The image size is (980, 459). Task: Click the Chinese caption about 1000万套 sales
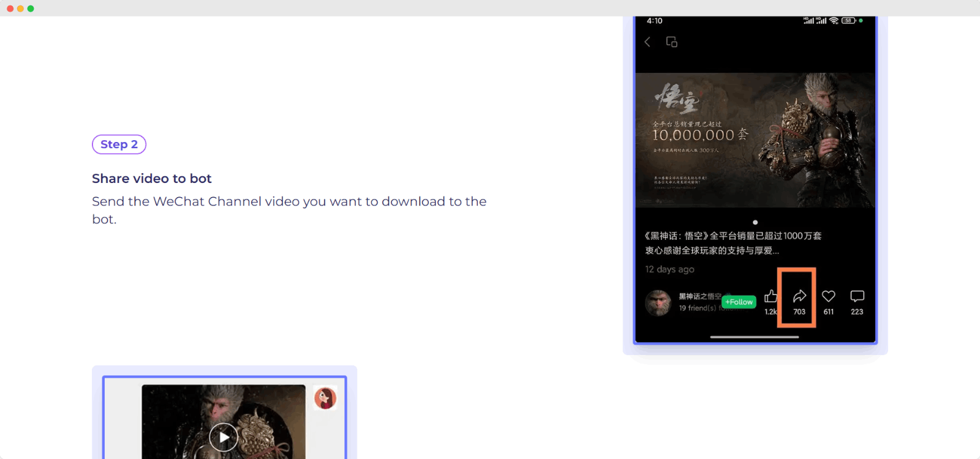coord(733,243)
